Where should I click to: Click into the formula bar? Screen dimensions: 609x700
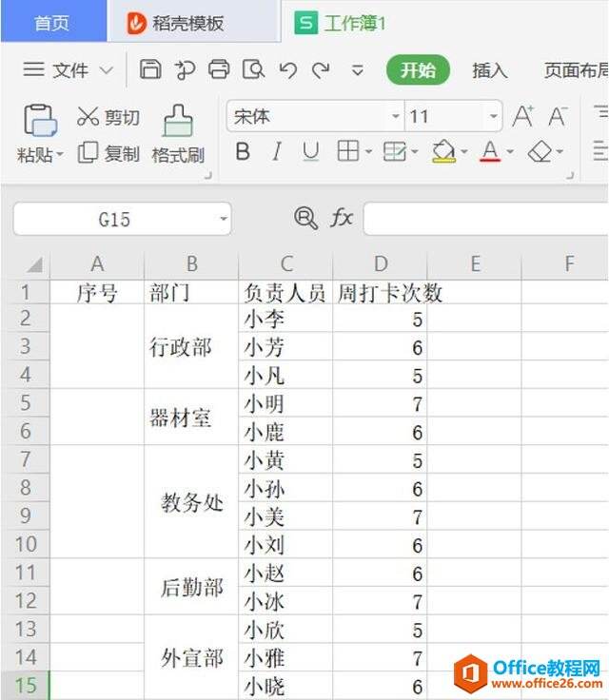pos(485,219)
